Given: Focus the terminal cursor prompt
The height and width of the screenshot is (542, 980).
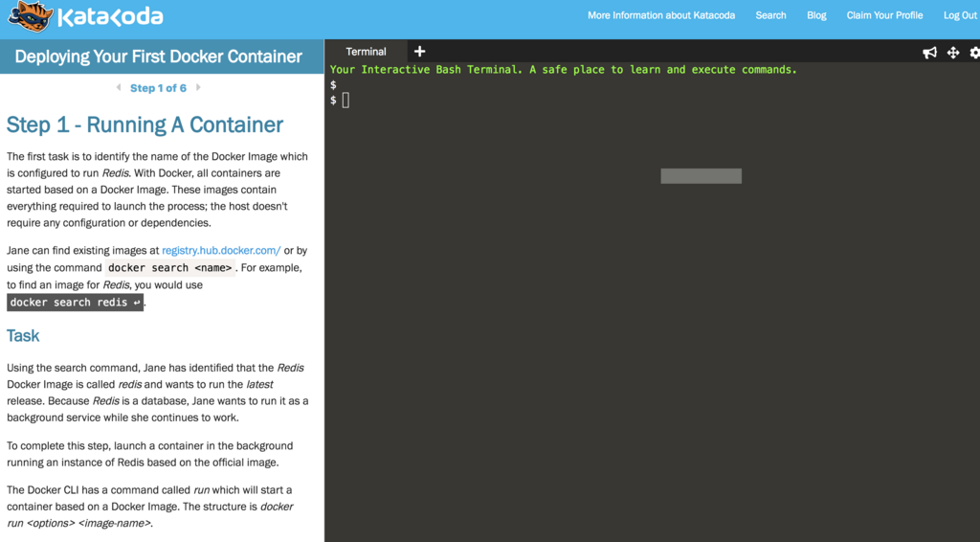Looking at the screenshot, I should pyautogui.click(x=345, y=100).
